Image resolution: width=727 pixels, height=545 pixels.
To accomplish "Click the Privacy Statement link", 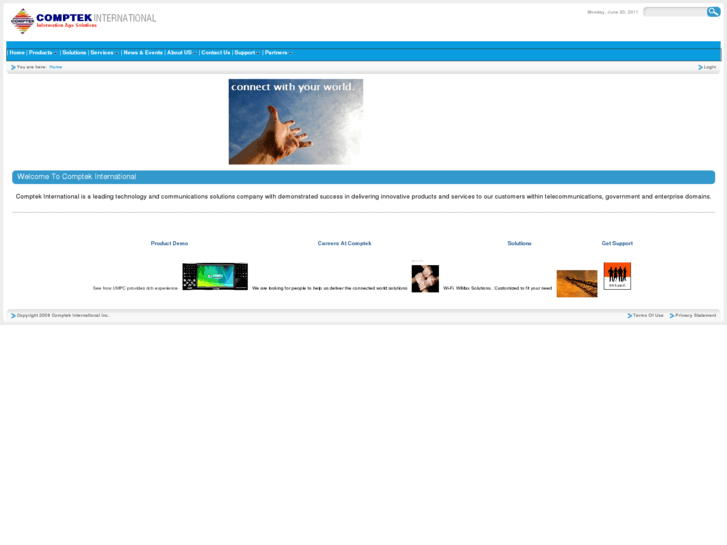I will (695, 315).
